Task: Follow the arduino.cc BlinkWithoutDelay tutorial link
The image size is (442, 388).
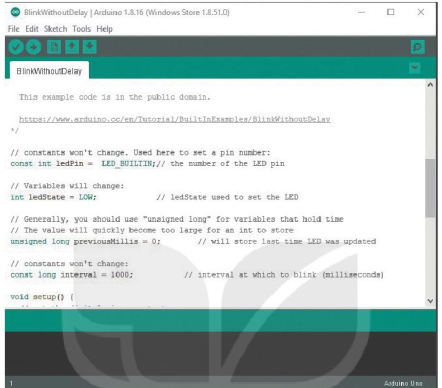Action: [175, 119]
